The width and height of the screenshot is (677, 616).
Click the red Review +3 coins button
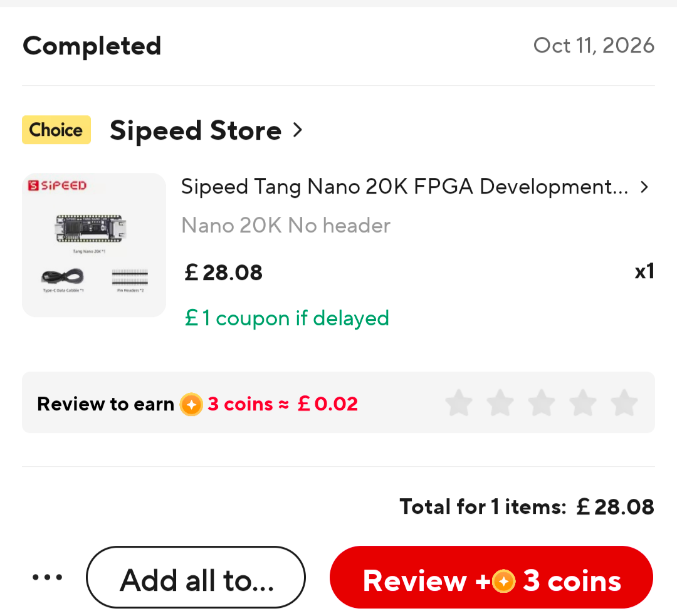(491, 577)
